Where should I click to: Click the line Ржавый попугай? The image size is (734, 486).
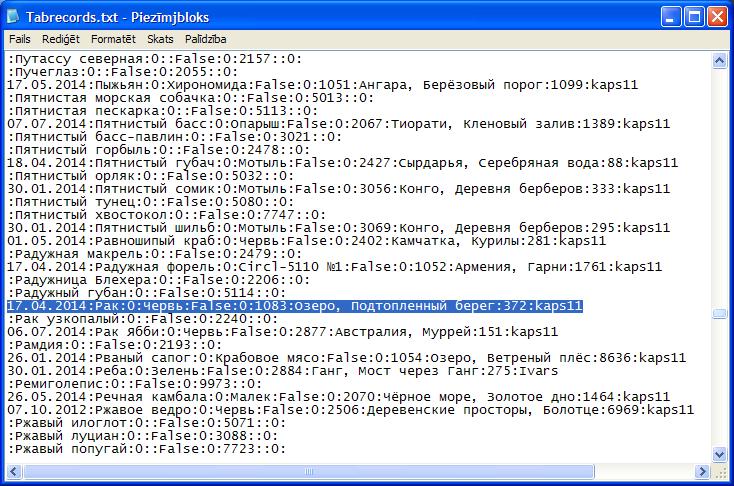147,449
